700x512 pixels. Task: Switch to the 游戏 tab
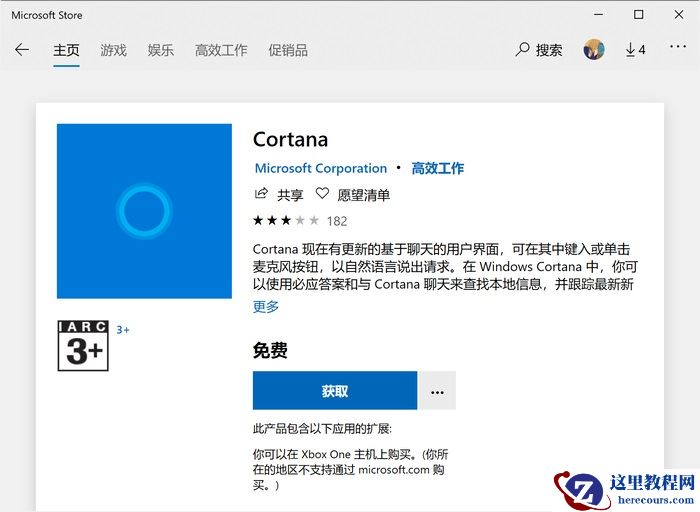pyautogui.click(x=113, y=50)
